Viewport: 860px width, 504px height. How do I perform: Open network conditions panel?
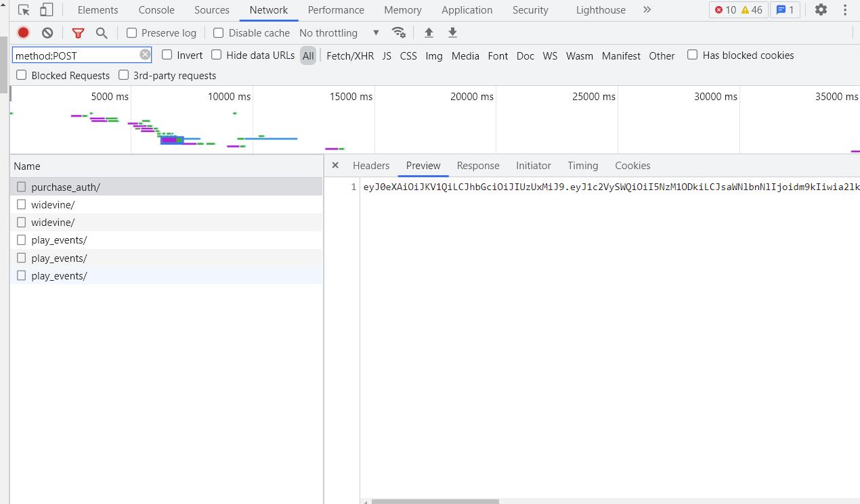[399, 32]
